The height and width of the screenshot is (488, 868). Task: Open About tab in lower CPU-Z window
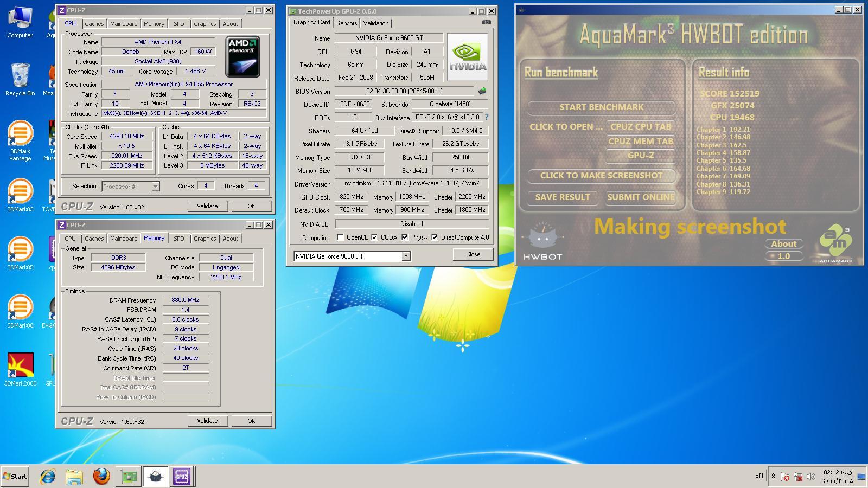pos(230,239)
